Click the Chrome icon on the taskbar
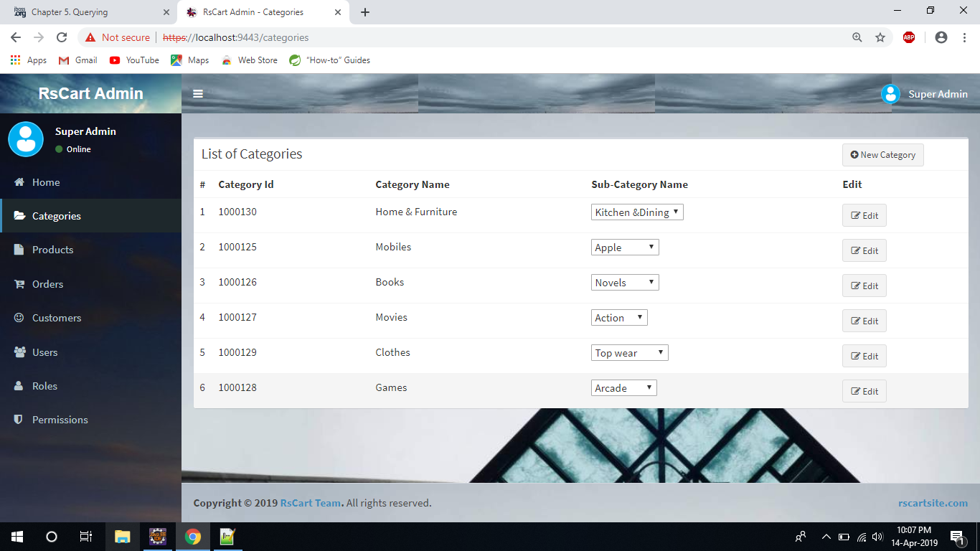 point(193,537)
